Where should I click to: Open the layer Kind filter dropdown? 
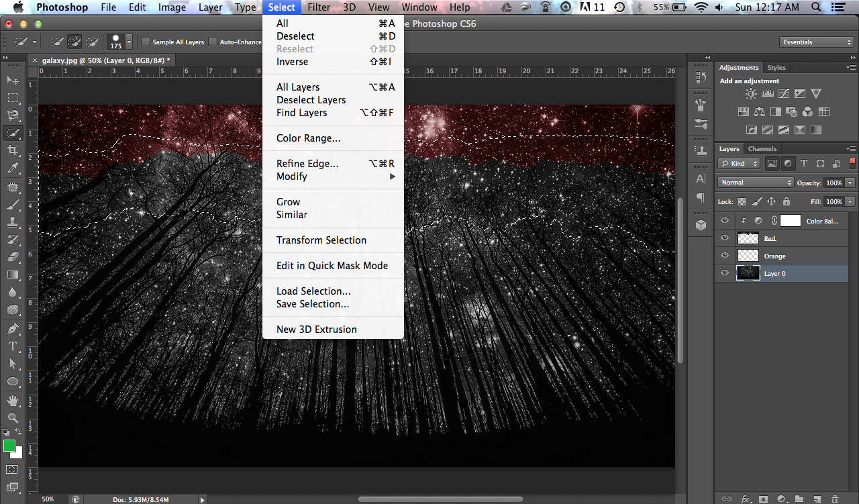pyautogui.click(x=739, y=163)
